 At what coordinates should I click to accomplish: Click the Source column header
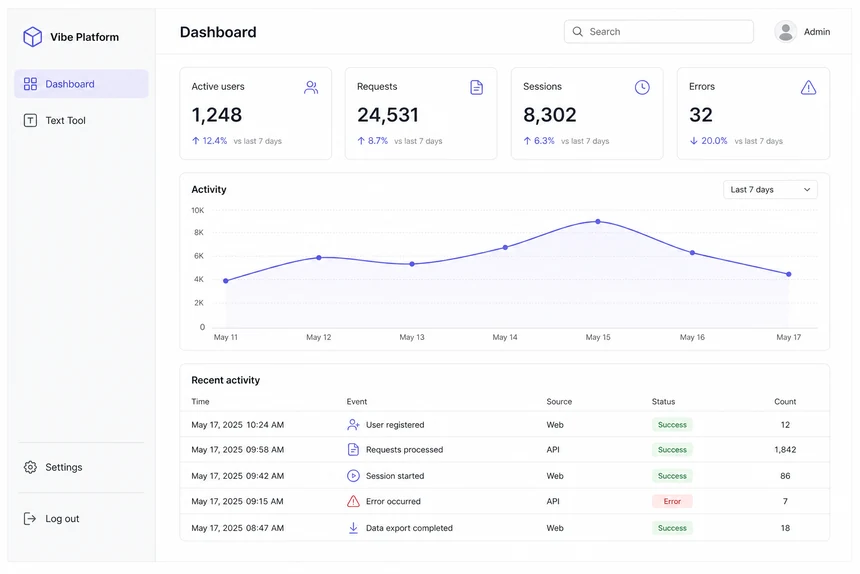[x=559, y=401]
